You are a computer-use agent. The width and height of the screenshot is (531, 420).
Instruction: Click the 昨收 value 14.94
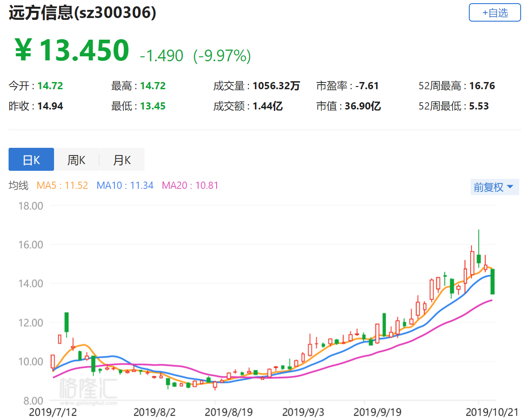(50, 106)
